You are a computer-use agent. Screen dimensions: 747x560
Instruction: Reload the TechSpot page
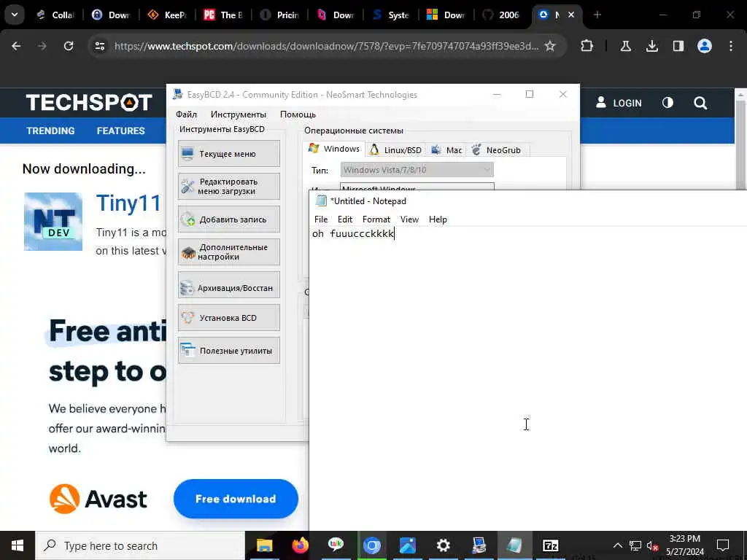point(69,46)
